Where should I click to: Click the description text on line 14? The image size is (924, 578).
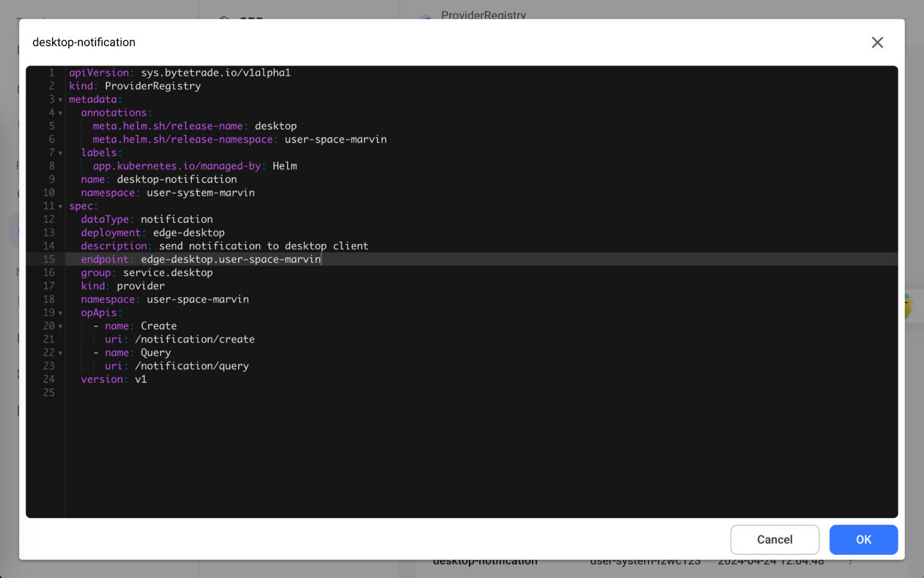(x=263, y=246)
